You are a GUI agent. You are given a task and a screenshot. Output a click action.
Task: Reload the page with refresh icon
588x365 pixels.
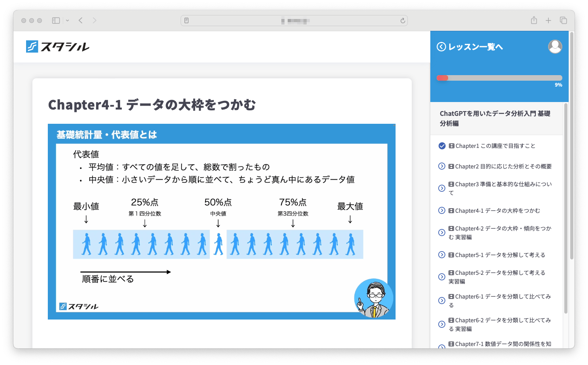[x=403, y=21]
